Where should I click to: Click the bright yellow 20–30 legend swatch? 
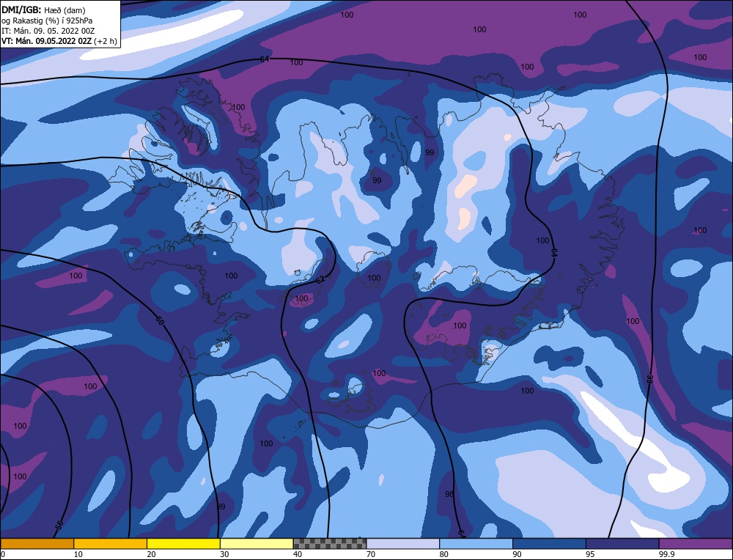pyautogui.click(x=183, y=543)
